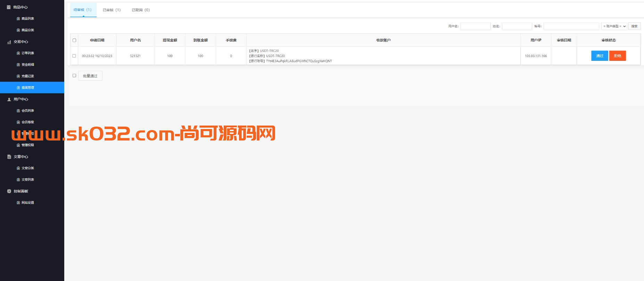
Task: Tick the checkbox for user 521521 row
Action: click(x=74, y=56)
